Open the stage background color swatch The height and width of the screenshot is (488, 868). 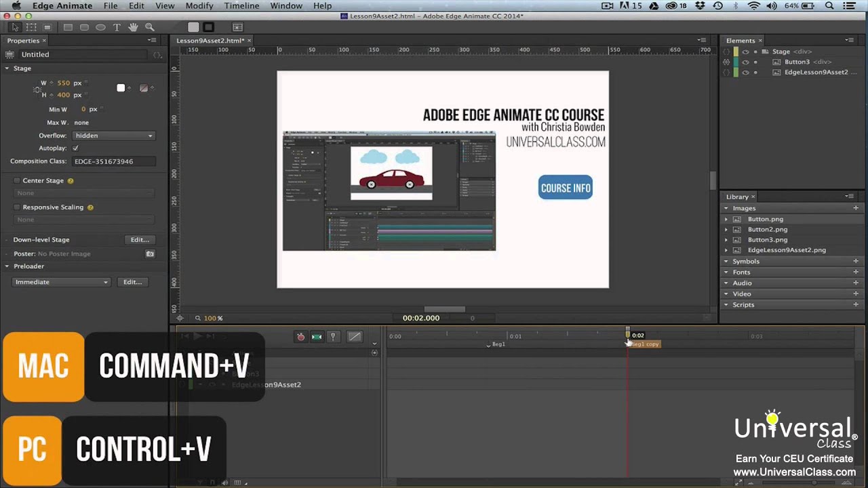[121, 88]
